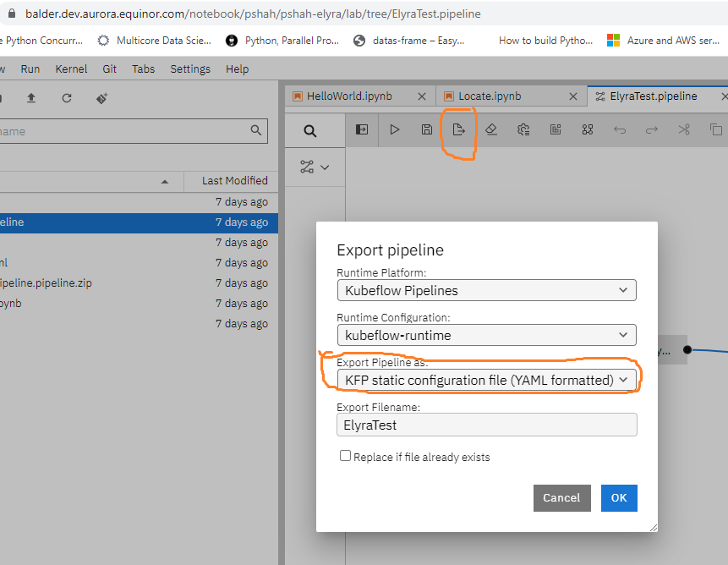Confirm export with the OK button
Screen dimensions: 728x565
click(619, 497)
